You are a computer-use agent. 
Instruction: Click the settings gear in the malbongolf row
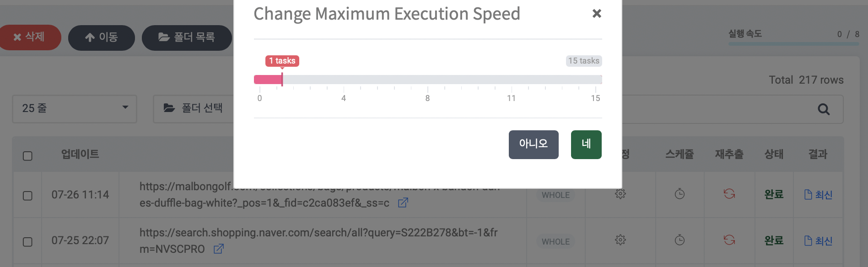[x=620, y=194]
